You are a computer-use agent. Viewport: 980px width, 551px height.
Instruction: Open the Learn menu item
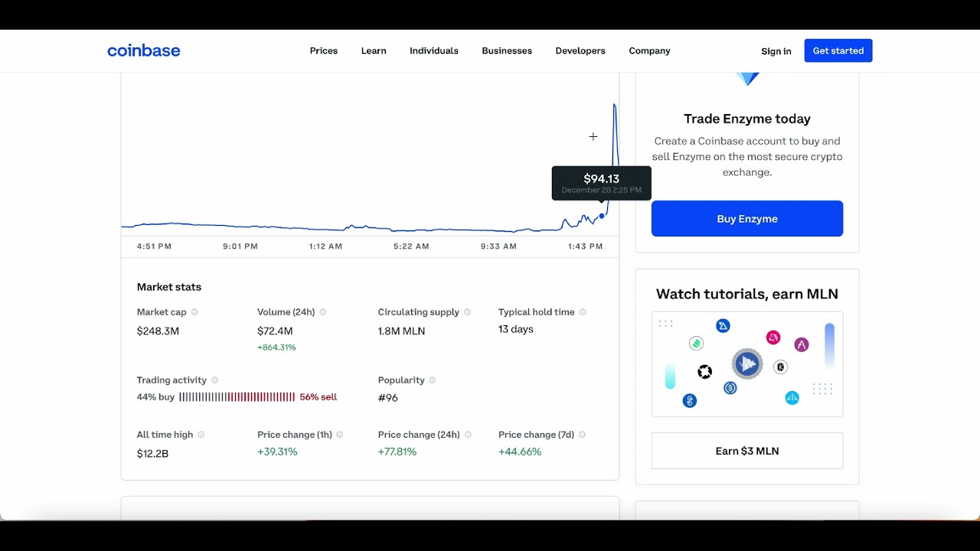(x=374, y=51)
